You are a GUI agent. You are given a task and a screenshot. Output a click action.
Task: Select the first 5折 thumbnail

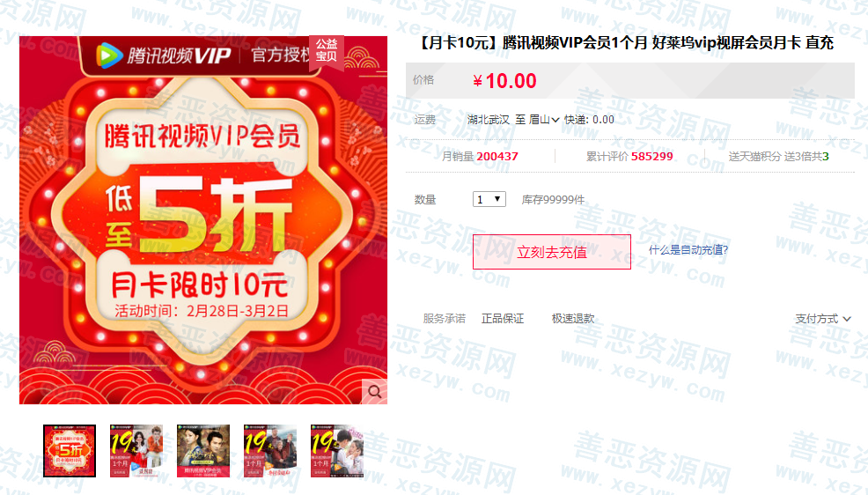70,451
